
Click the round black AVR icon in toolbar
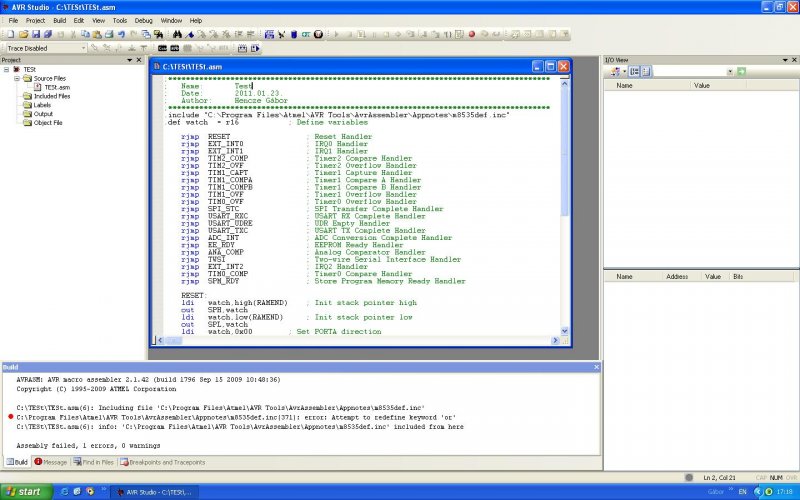318,34
